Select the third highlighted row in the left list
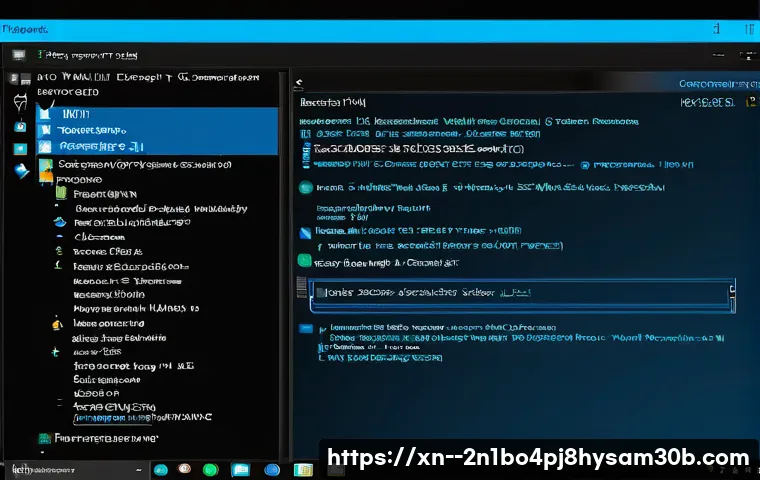Viewport: 760px width, 480px height. (x=157, y=146)
